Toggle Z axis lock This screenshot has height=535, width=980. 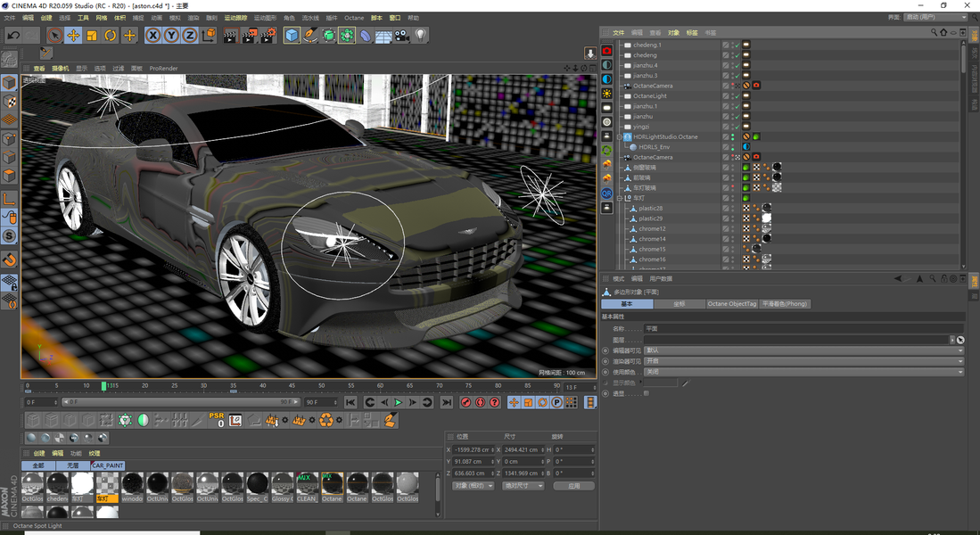pyautogui.click(x=189, y=36)
